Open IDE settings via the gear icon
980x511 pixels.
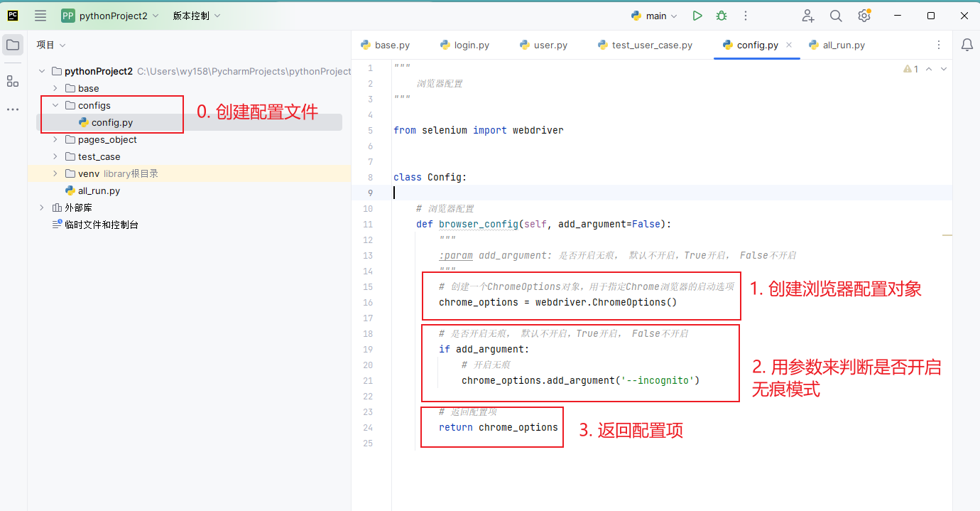(864, 15)
